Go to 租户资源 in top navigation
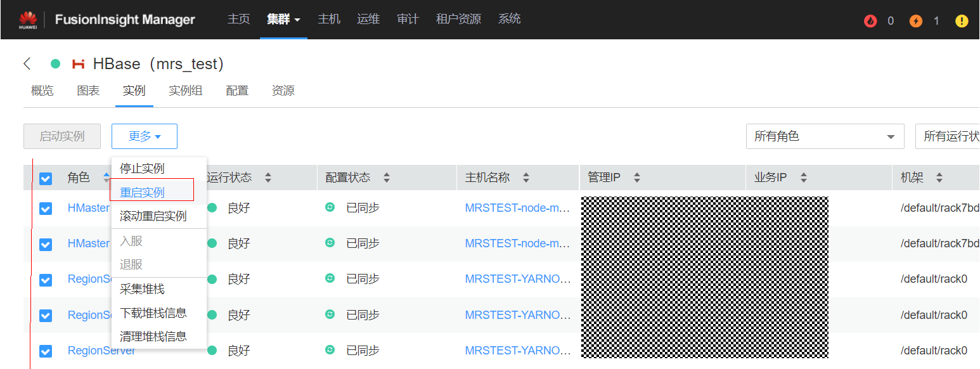The height and width of the screenshot is (369, 980). point(458,19)
